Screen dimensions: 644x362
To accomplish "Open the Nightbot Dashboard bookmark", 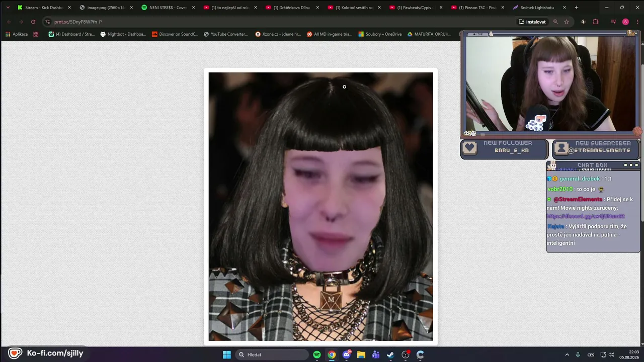I will tap(123, 34).
